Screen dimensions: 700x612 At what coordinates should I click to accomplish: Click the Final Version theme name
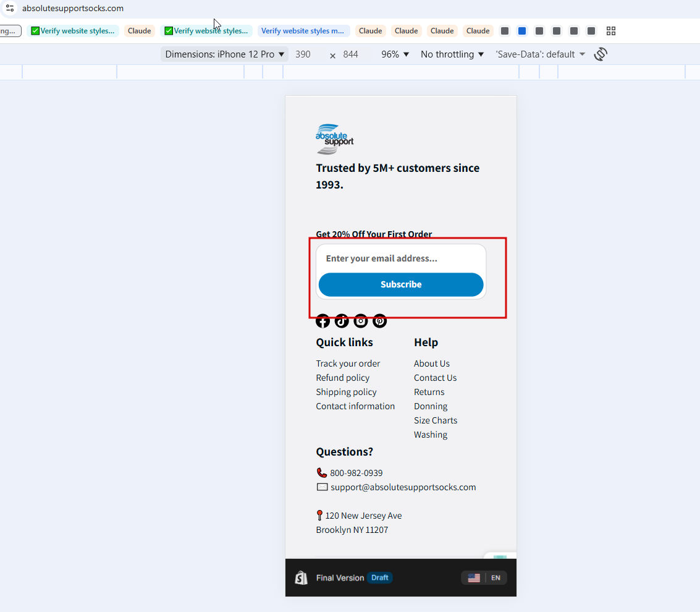coord(340,577)
